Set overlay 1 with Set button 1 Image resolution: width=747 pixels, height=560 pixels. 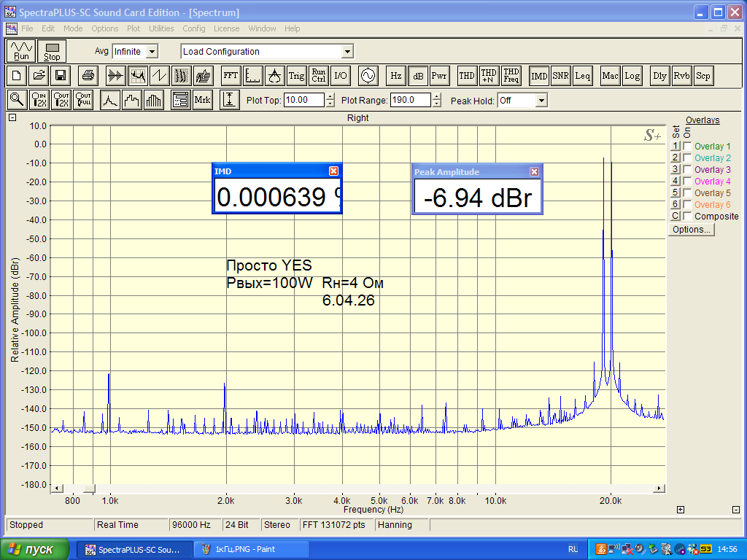pyautogui.click(x=675, y=146)
